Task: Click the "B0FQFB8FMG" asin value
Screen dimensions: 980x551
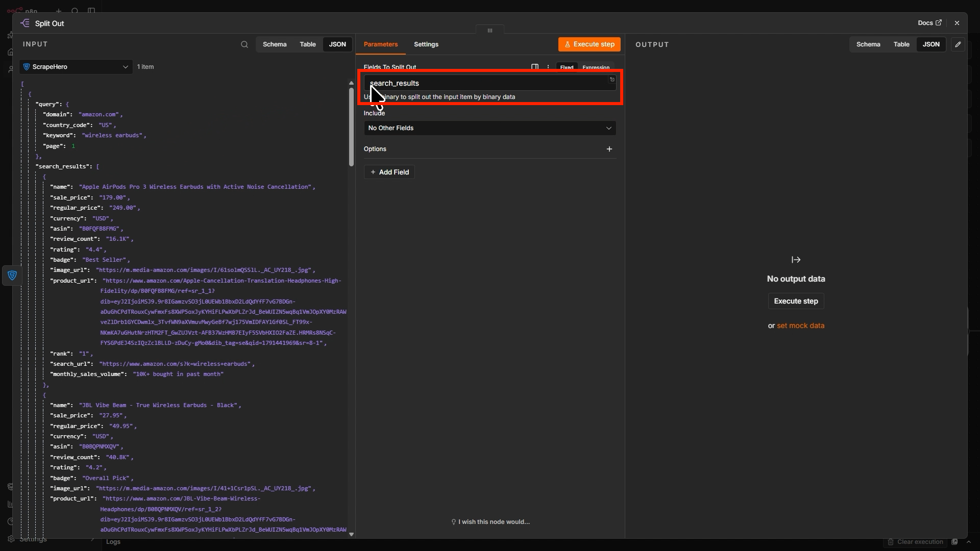Action: pyautogui.click(x=100, y=229)
